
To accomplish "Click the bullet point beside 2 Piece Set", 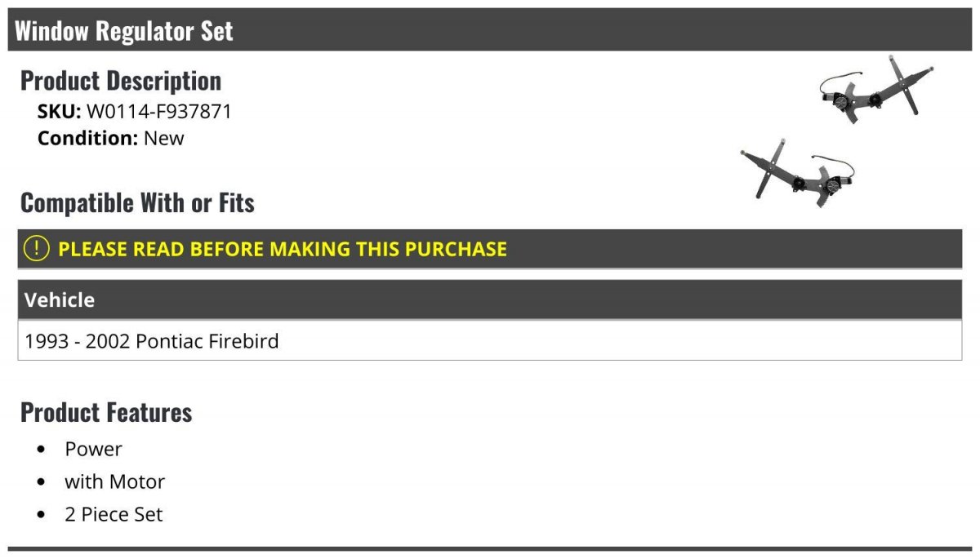I will 42,515.
